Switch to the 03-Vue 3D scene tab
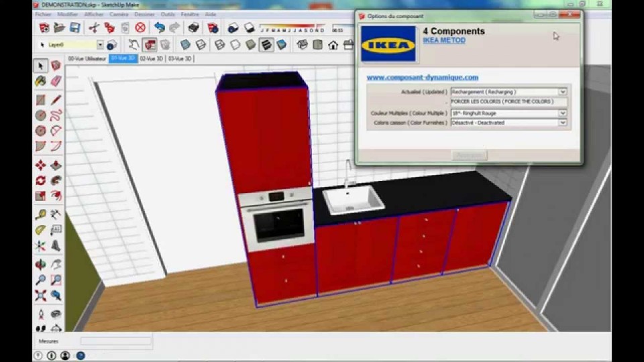Viewport: 644px width, 362px height. [180, 59]
